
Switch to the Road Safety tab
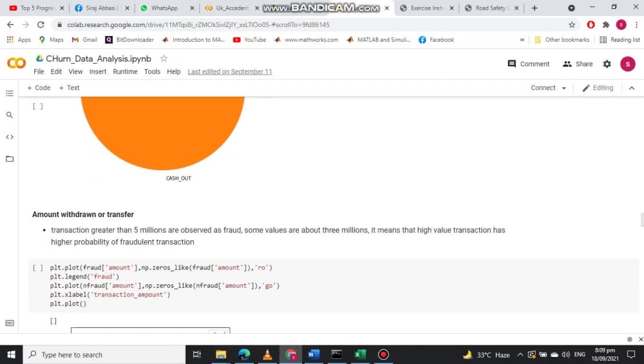click(x=491, y=8)
